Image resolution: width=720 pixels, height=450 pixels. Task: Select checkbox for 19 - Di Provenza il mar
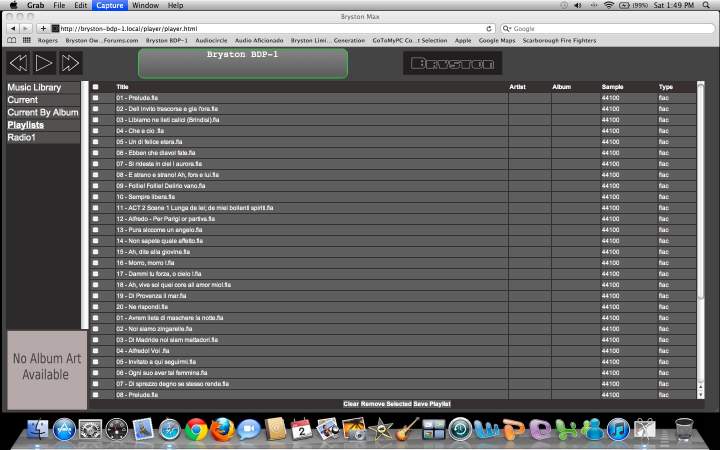[x=96, y=296]
